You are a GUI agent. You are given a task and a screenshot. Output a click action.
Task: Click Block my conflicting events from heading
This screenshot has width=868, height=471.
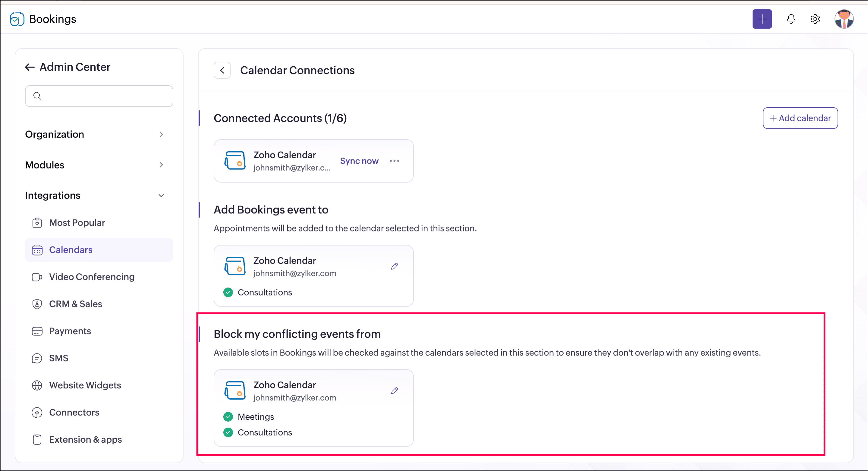(297, 334)
